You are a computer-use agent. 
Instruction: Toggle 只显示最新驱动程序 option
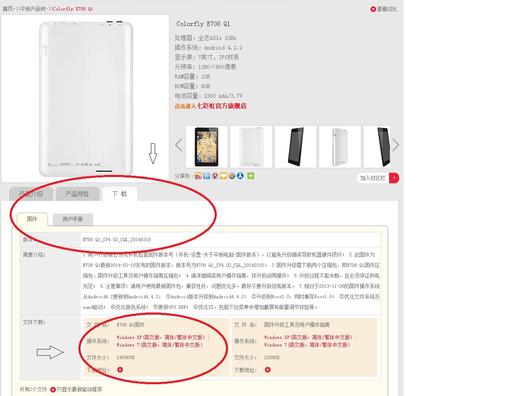76,390
